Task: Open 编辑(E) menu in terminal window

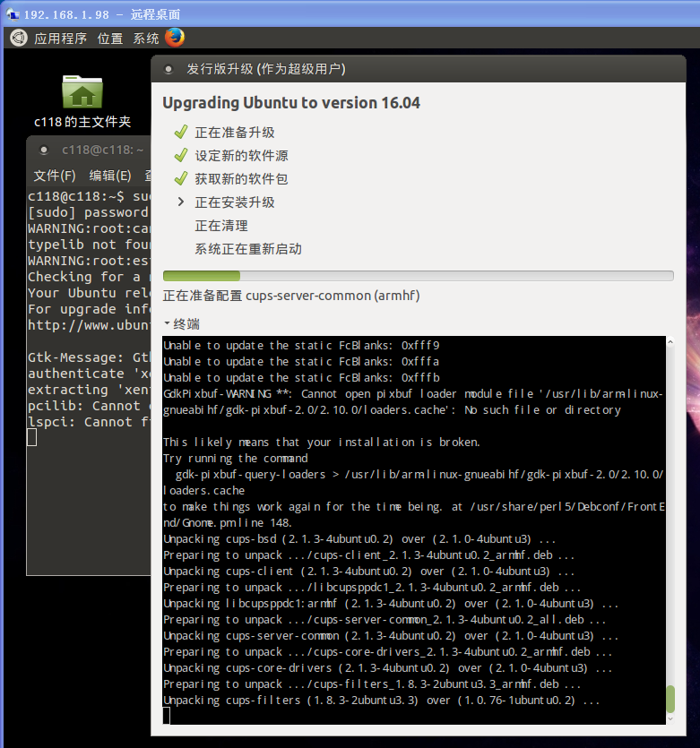Action: point(110,176)
